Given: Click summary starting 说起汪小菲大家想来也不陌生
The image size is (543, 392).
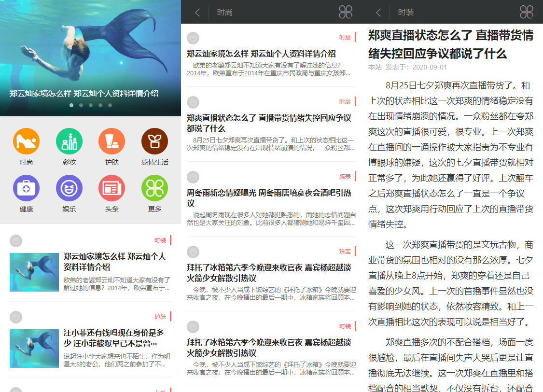Looking at the screenshot, I should coord(117,360).
